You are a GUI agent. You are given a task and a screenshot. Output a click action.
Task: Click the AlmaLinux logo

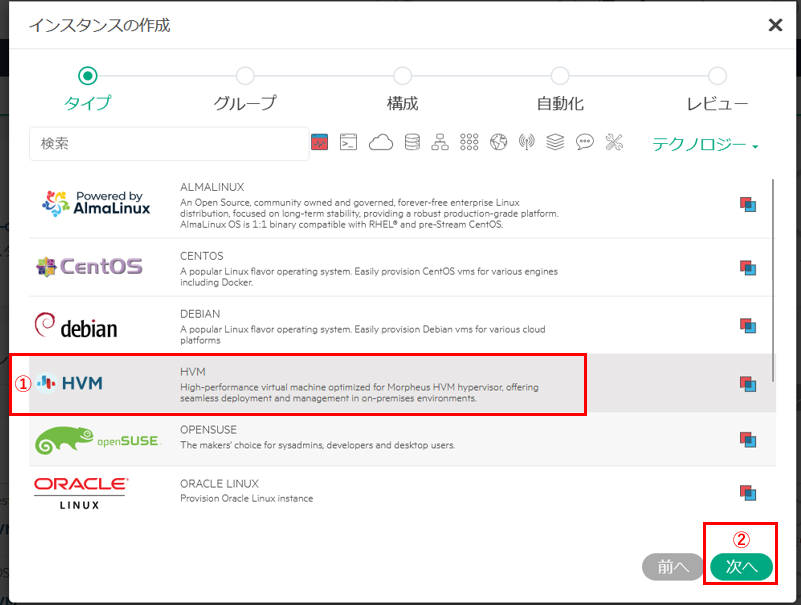pos(96,203)
